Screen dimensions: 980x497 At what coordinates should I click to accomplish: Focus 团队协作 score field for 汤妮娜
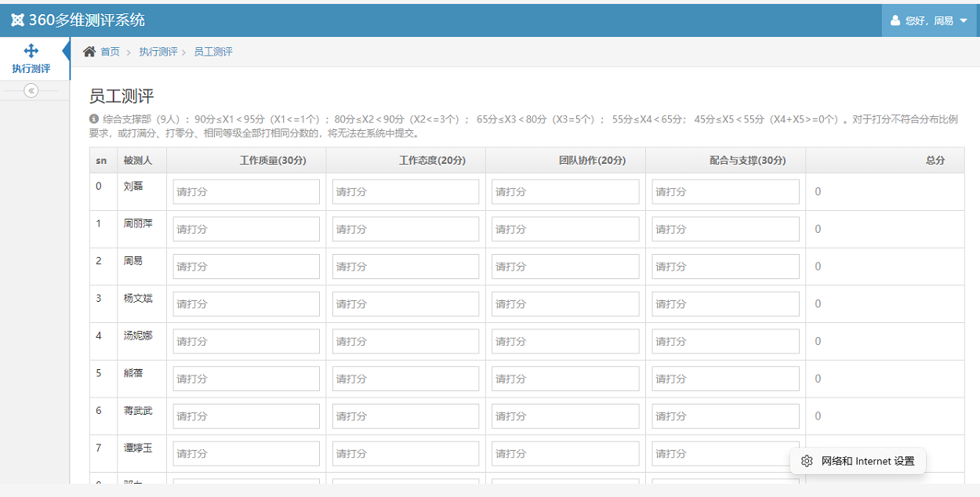click(x=565, y=341)
